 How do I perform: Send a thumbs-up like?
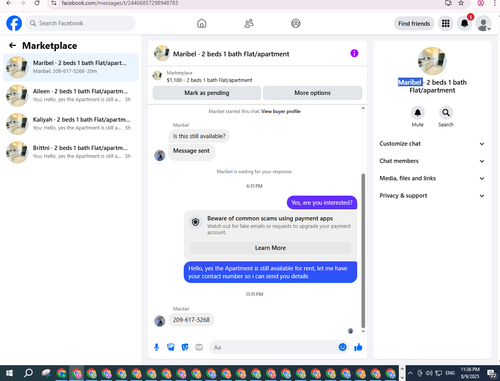click(x=358, y=347)
